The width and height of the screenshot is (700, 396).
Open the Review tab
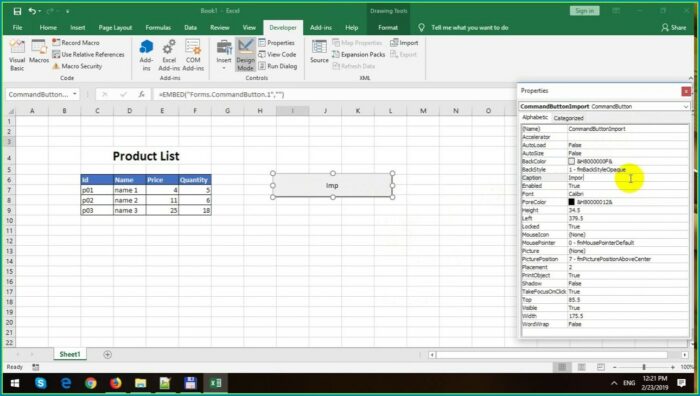click(220, 28)
